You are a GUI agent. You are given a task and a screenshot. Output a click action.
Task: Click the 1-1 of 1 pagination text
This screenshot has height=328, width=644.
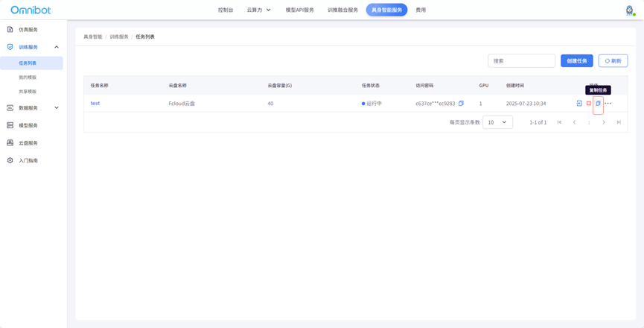538,122
